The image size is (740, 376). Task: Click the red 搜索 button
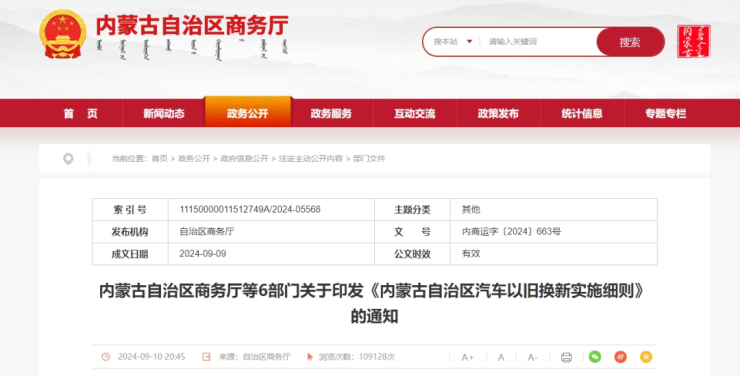pos(630,42)
